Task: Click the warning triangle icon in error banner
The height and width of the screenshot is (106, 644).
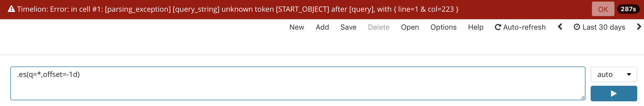Action: [x=11, y=9]
